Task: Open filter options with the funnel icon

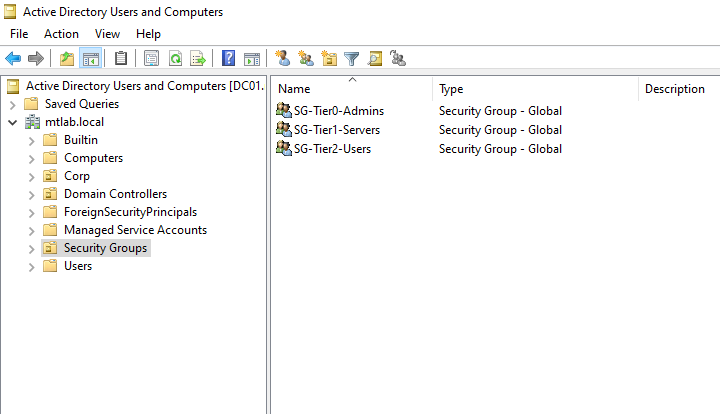Action: (x=352, y=59)
